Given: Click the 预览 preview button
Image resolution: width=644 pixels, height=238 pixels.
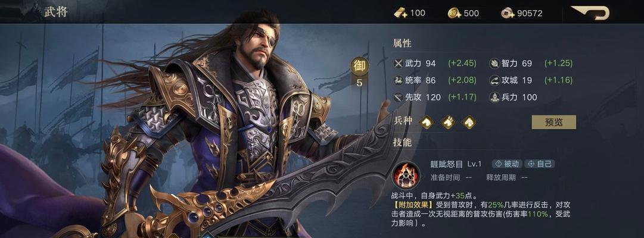Looking at the screenshot, I should (x=553, y=122).
